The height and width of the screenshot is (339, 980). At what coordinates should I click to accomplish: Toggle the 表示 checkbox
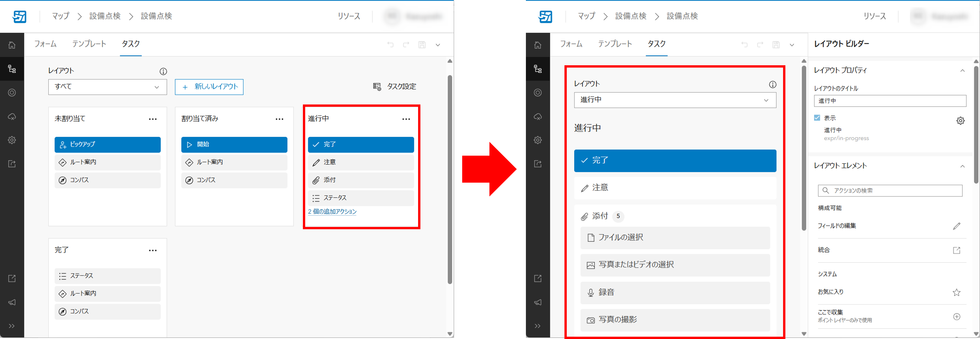click(817, 118)
